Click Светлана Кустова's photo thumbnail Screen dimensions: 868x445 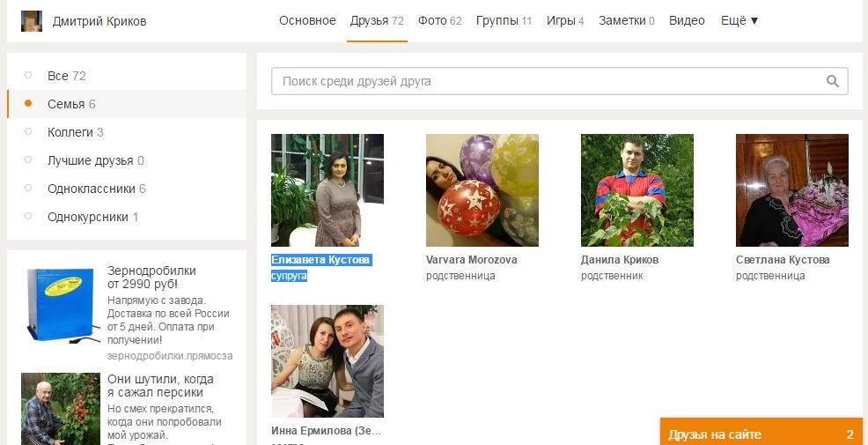[x=792, y=190]
